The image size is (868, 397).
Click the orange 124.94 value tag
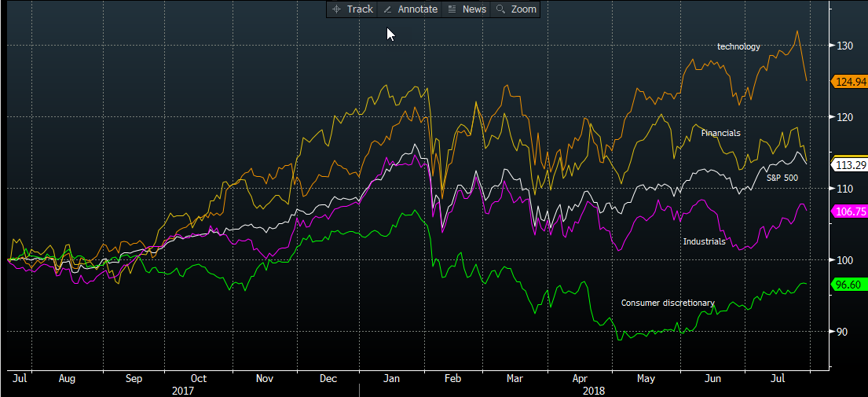848,82
